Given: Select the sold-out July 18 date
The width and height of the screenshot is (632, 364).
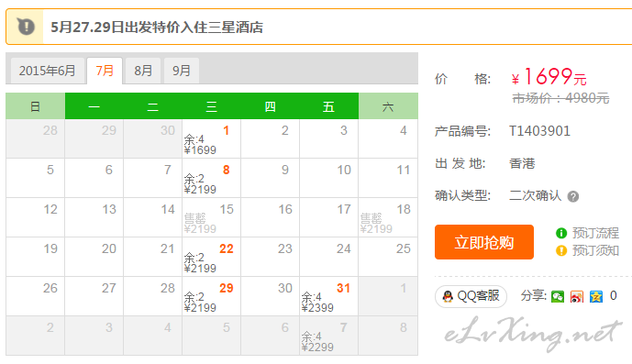Looking at the screenshot, I should pyautogui.click(x=388, y=217).
